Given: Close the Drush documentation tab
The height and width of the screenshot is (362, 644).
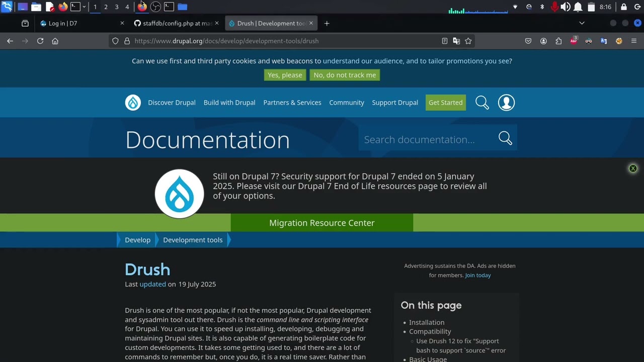Looking at the screenshot, I should coord(311,23).
